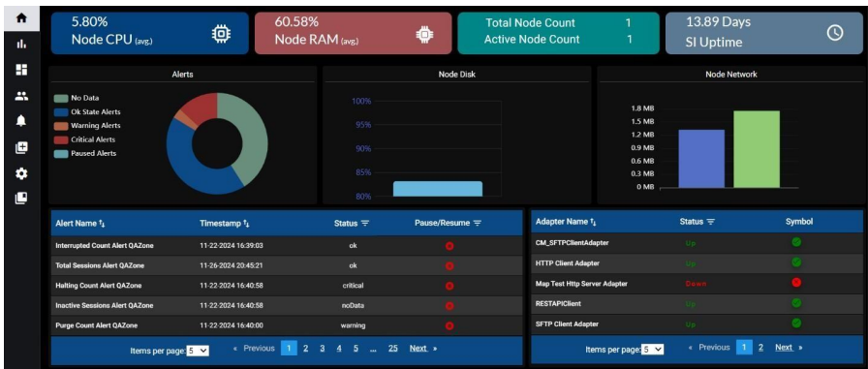Open the bar chart analytics sidebar icon
This screenshot has width=868, height=369.
coord(21,44)
